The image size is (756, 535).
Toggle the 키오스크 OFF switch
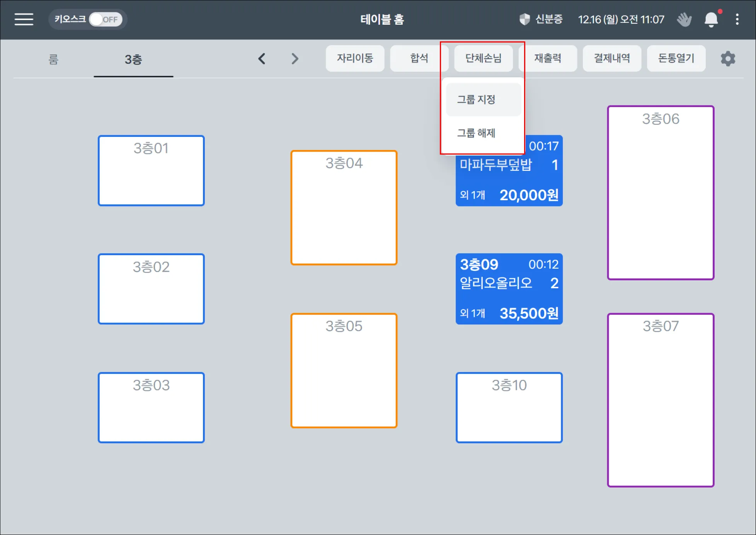click(x=106, y=19)
